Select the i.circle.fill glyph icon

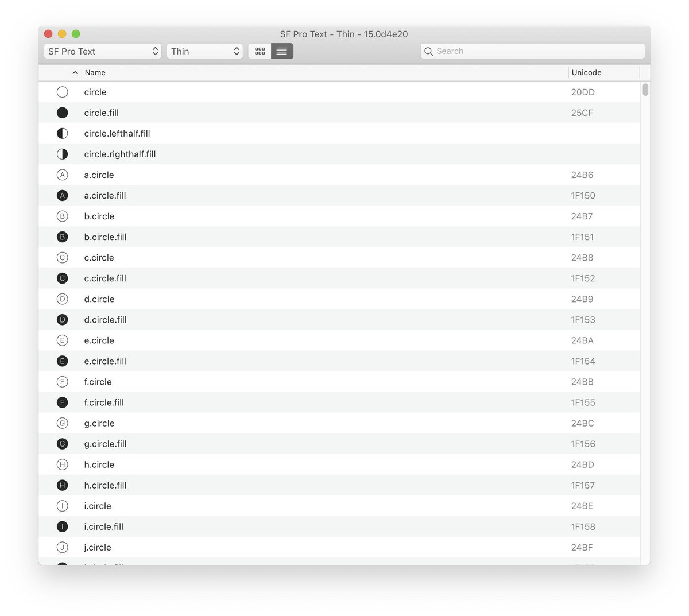coord(63,526)
